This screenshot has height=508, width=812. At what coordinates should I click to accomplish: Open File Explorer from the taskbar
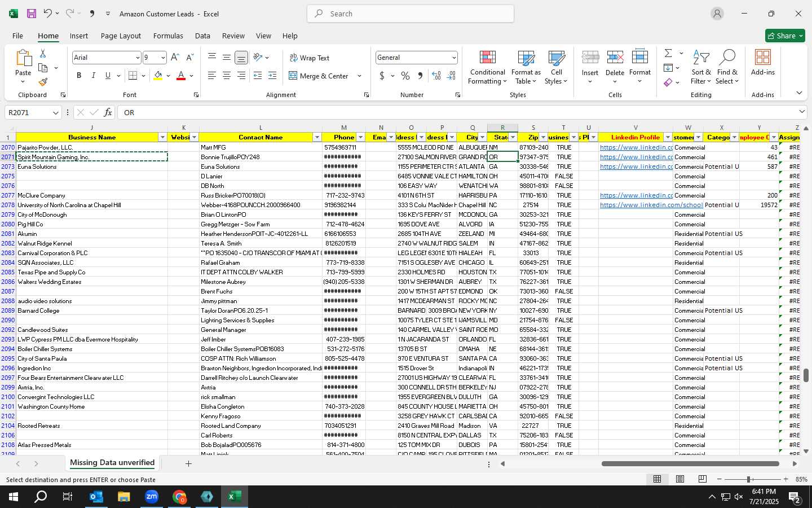pos(123,497)
